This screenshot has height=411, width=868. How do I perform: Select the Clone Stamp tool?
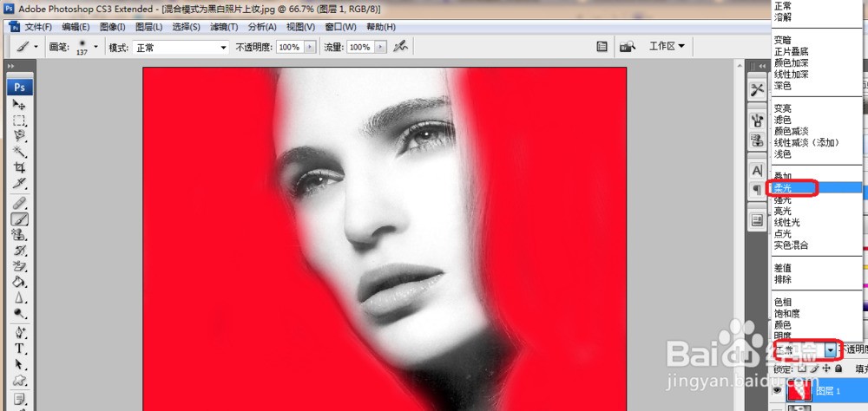pyautogui.click(x=19, y=234)
